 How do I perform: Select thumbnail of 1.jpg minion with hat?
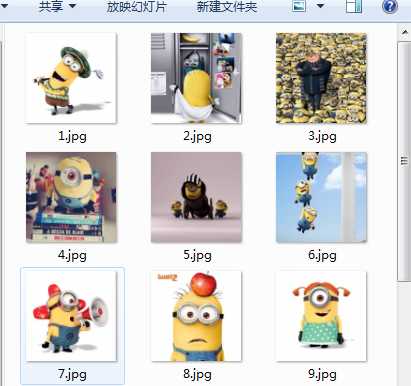(x=71, y=78)
